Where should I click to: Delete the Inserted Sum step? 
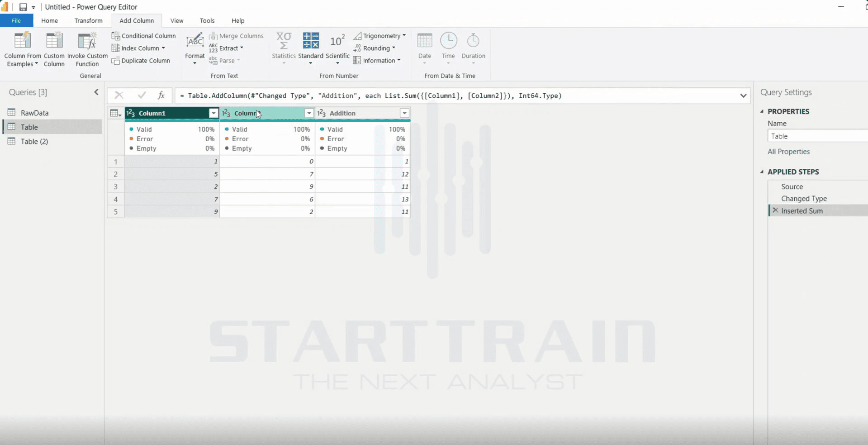(775, 211)
